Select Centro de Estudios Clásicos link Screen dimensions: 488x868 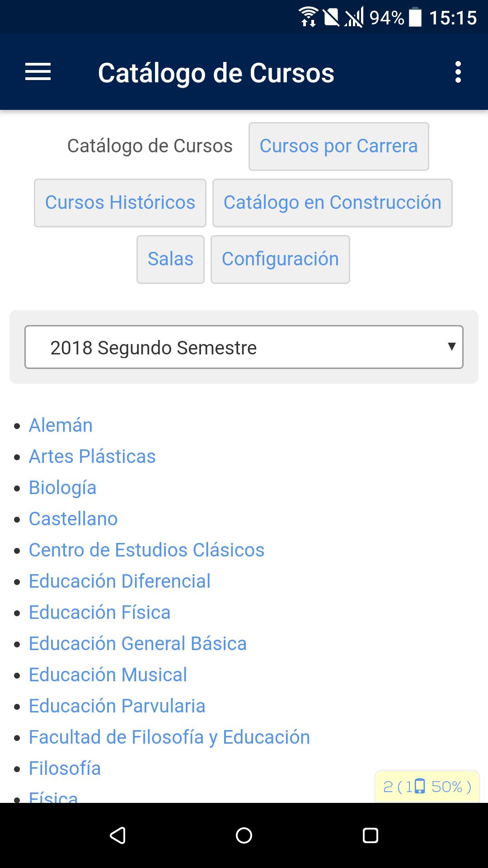(146, 550)
